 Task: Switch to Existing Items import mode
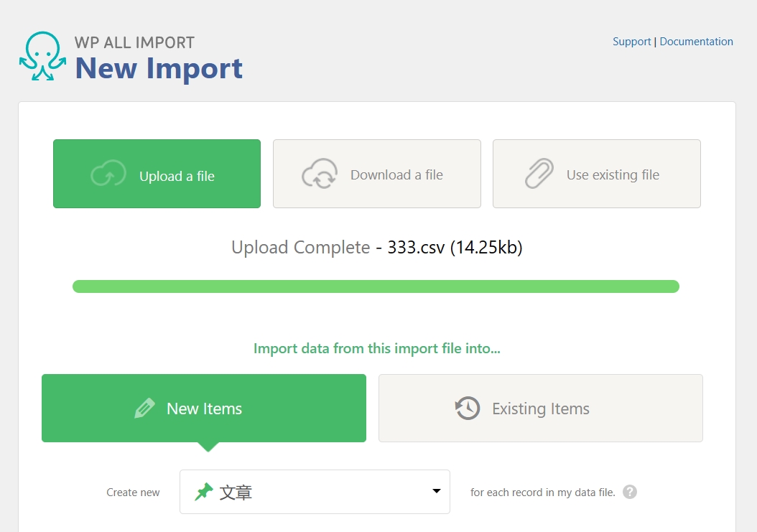pos(541,408)
